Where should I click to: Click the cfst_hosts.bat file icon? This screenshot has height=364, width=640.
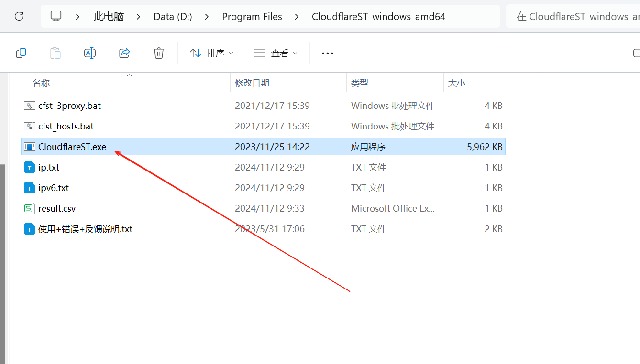coord(30,126)
